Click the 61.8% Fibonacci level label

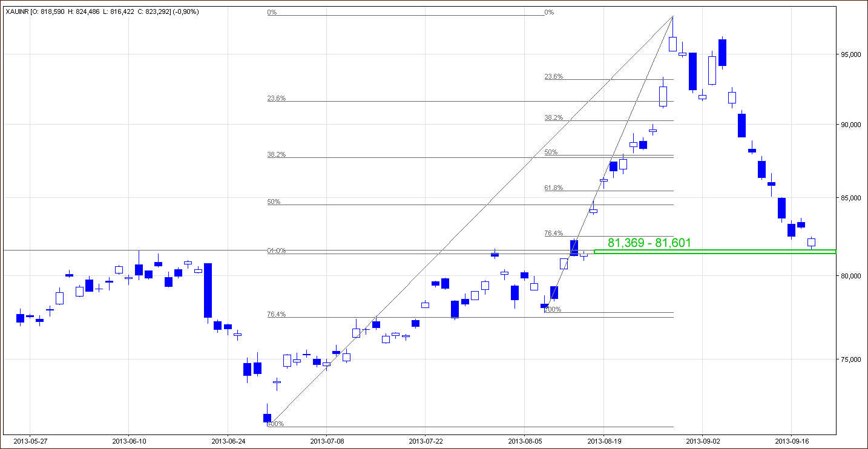(553, 188)
